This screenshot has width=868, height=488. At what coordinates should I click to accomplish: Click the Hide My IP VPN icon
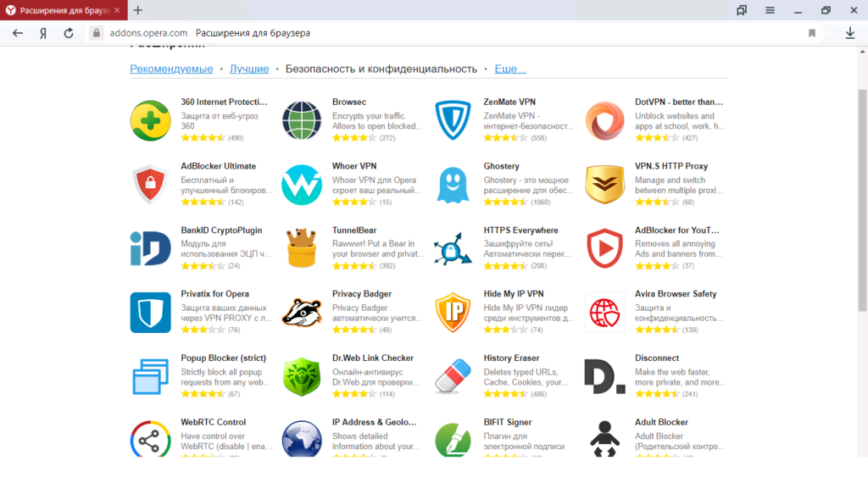[453, 313]
